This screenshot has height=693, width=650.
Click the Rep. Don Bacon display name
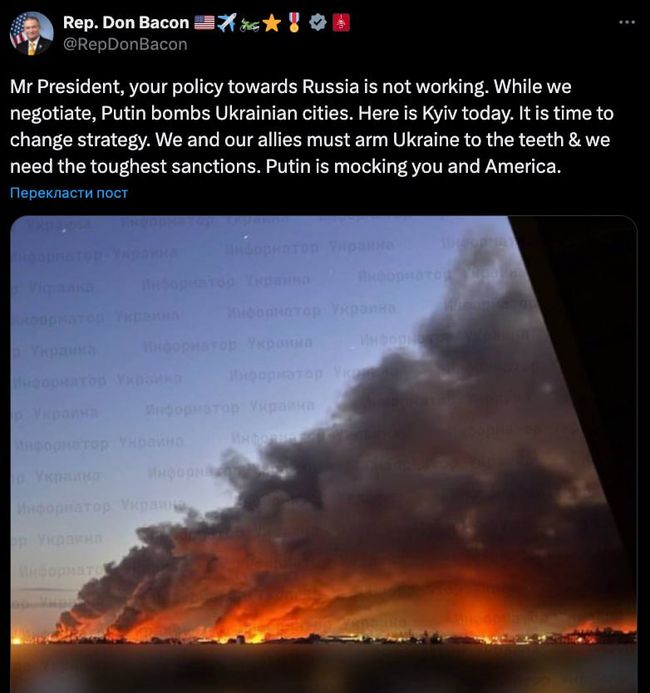tap(126, 23)
